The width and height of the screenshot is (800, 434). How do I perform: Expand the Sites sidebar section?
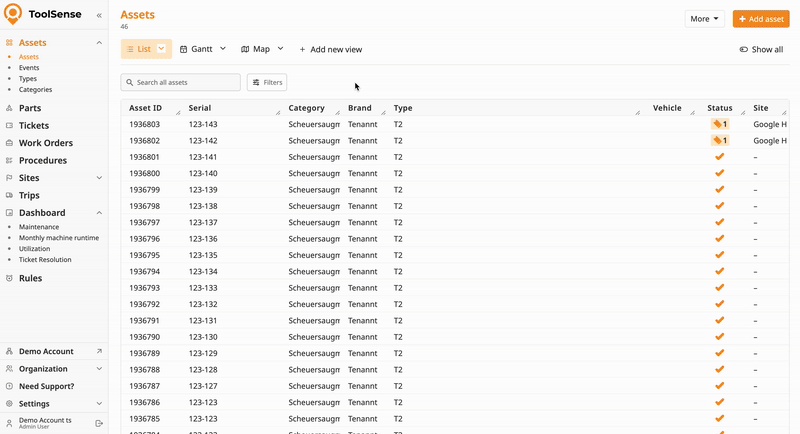(99, 177)
